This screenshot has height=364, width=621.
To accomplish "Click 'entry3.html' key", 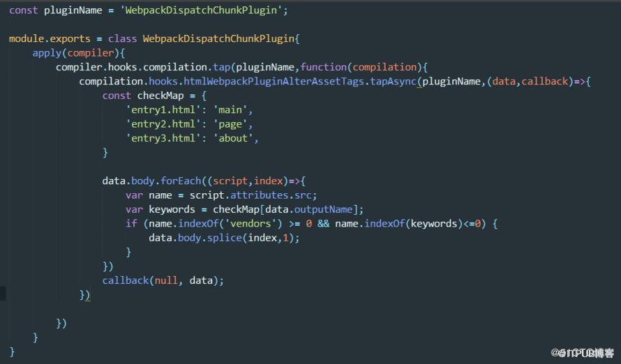I will (163, 139).
